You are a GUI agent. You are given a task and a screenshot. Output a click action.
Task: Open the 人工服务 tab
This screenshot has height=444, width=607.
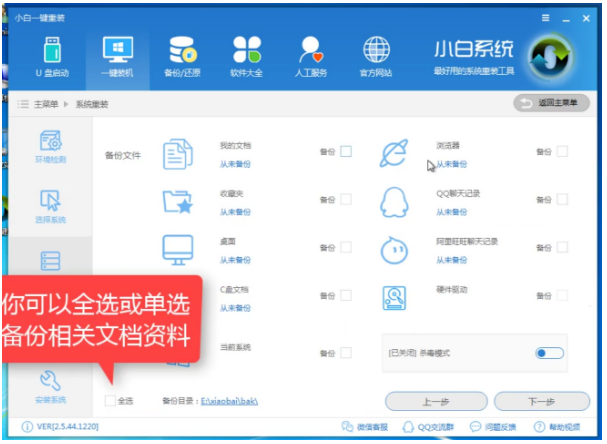pos(311,57)
